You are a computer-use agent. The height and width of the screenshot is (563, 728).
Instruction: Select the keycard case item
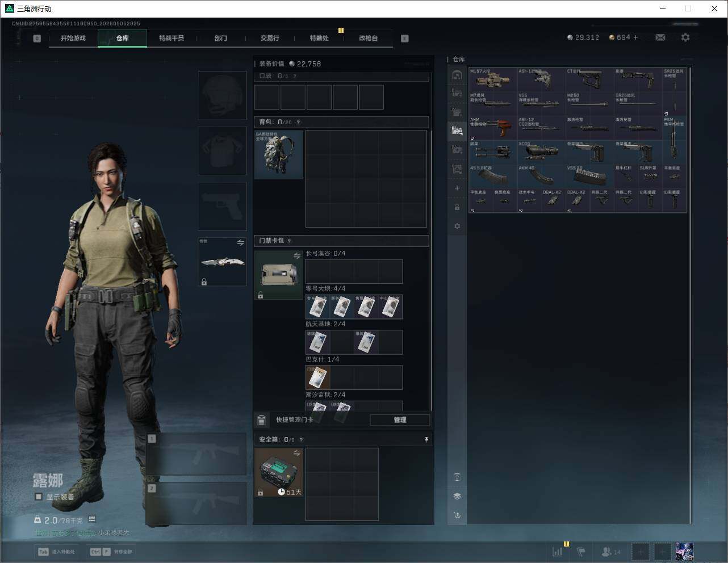(x=279, y=275)
